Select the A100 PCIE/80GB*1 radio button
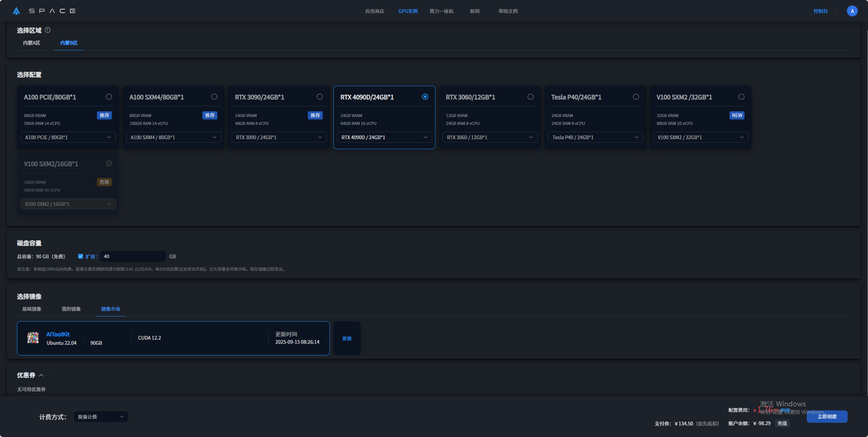 (x=108, y=96)
